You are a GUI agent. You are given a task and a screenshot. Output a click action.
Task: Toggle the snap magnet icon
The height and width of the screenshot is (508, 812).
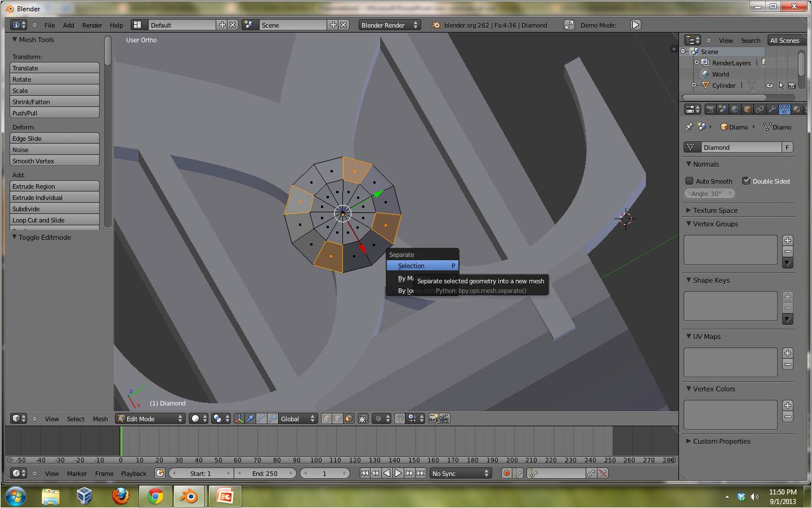coord(399,418)
